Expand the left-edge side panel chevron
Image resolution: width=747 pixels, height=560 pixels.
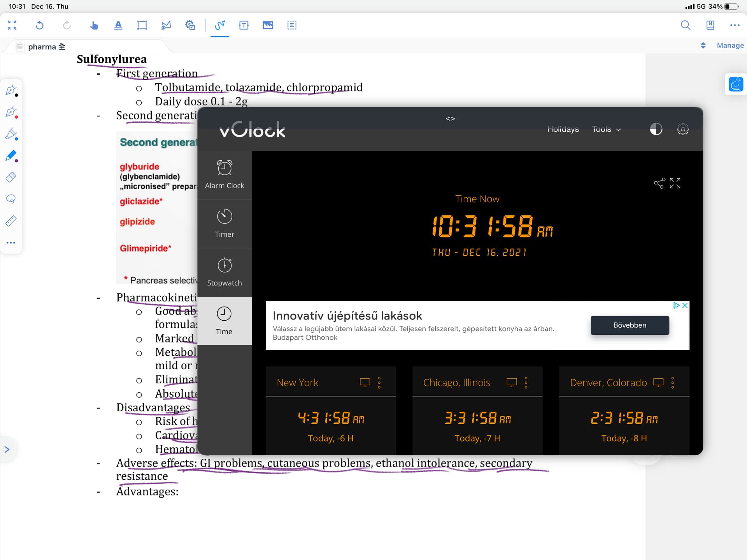7,450
